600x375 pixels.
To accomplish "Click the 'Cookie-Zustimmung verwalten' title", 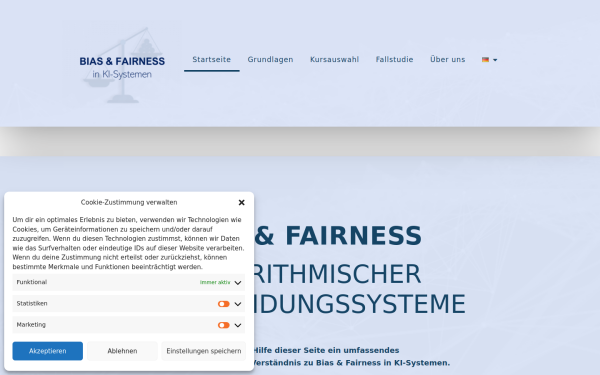I will [129, 202].
